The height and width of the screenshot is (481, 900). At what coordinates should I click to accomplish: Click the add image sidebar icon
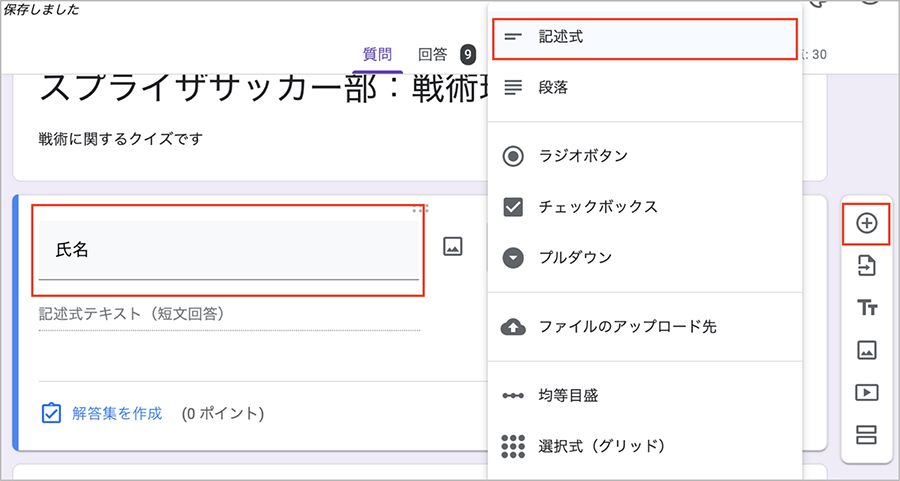866,350
